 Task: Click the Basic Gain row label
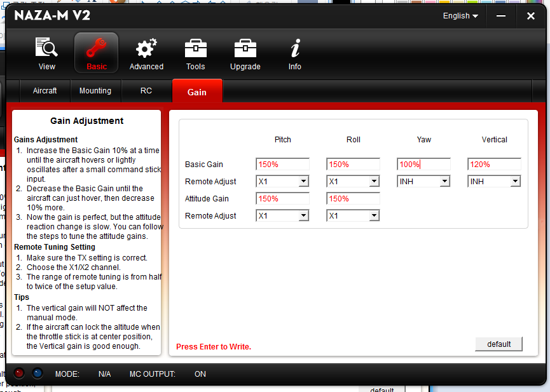204,164
